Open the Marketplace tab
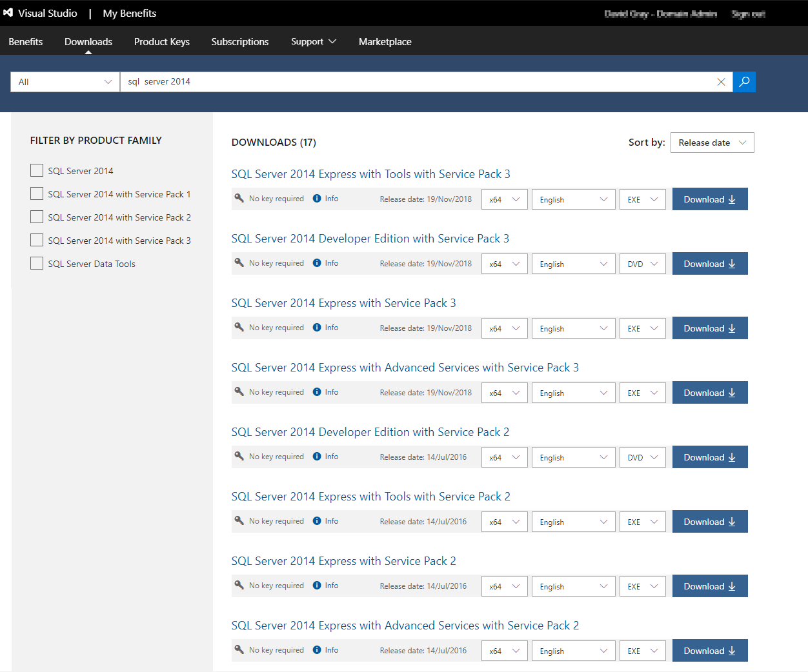808x672 pixels. (x=385, y=41)
